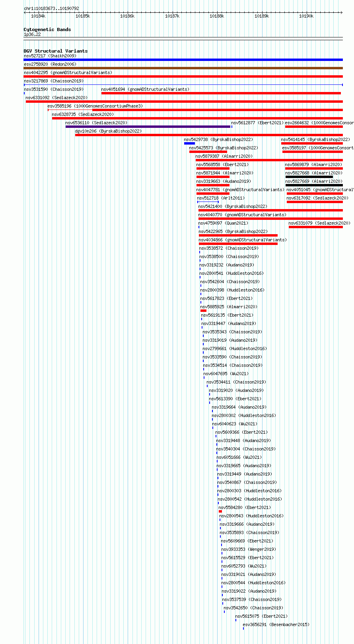The width and height of the screenshot is (354, 644).
Task: Select nsv6317092 (Sedlazeck2020) label
Action: (x=317, y=198)
